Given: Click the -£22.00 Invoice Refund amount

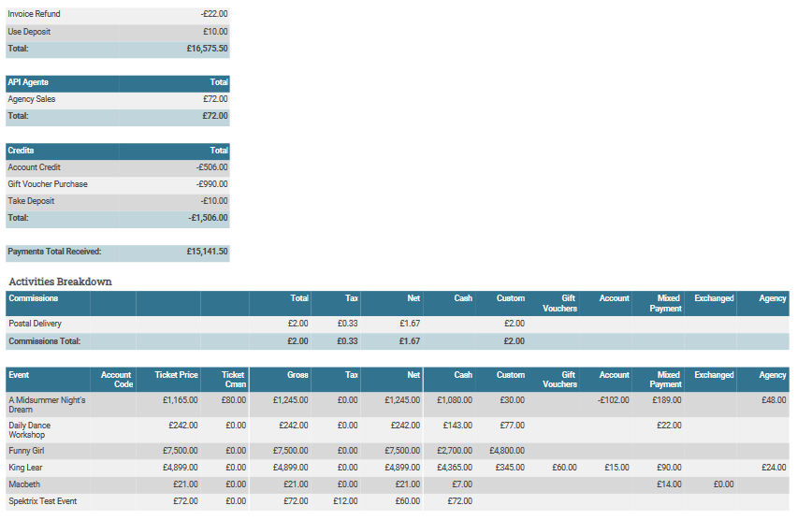Looking at the screenshot, I should pos(214,14).
